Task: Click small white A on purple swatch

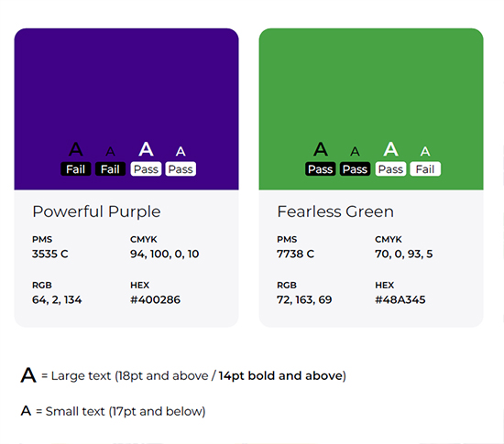Action: pos(181,152)
